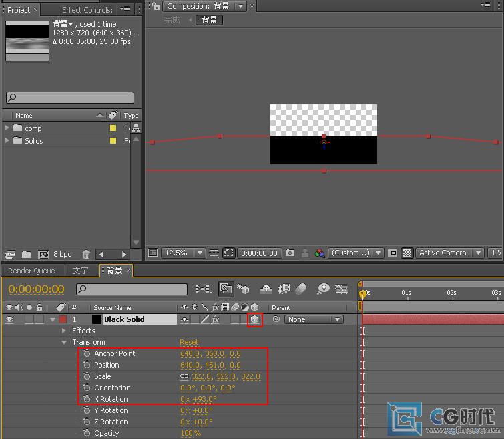Open the Render Queue tab
Screen dimensions: 504x439
click(31, 271)
